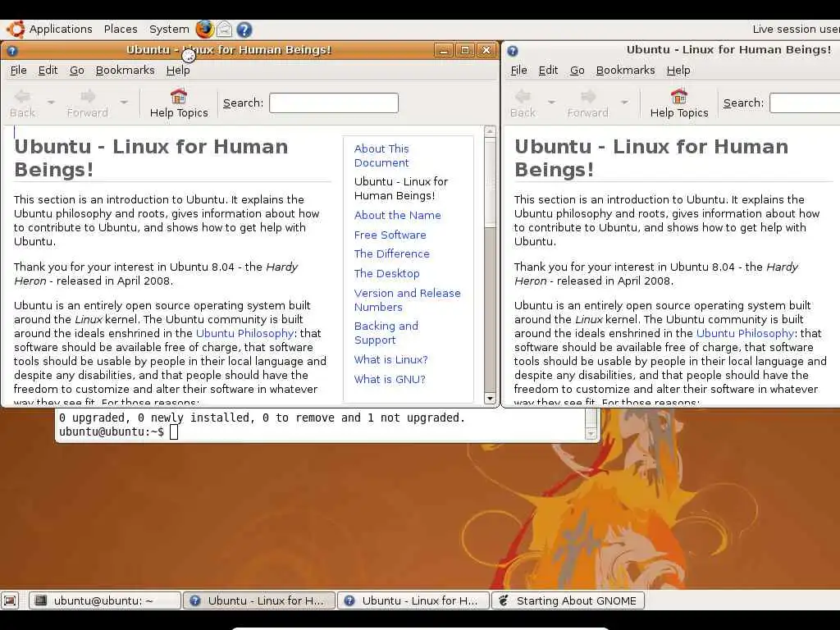Open the Firefox browser launcher in top panel

pos(204,30)
